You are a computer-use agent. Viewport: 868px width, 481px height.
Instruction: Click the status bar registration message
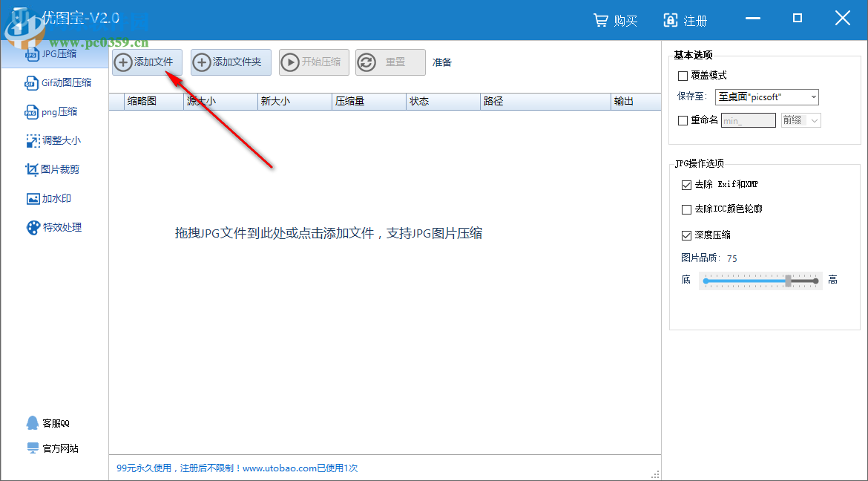(237, 468)
